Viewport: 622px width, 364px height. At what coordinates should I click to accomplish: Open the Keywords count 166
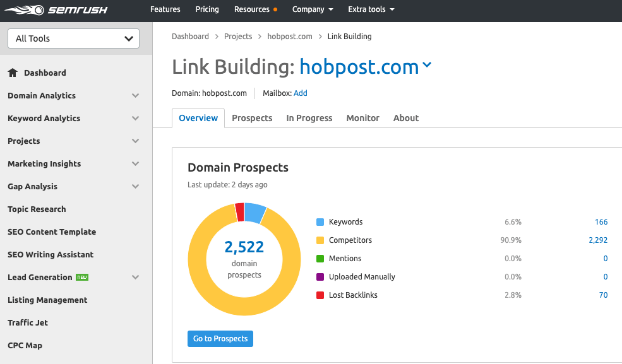(601, 222)
